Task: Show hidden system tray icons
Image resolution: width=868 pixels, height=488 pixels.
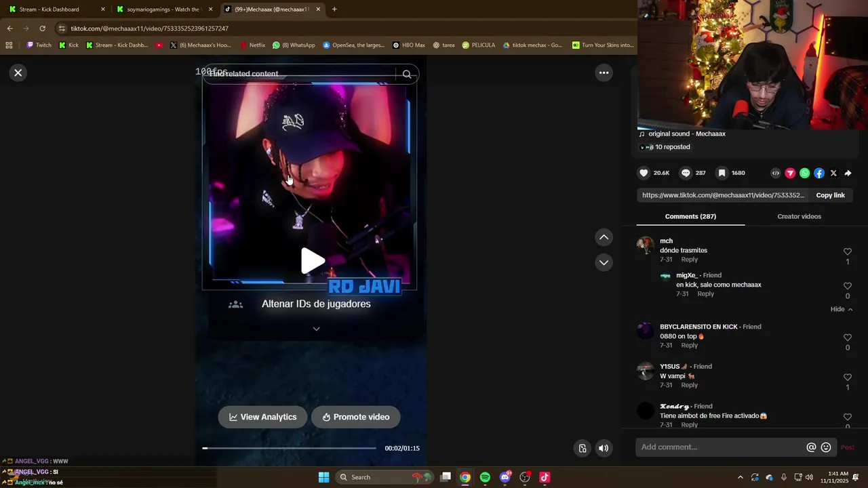Action: [x=740, y=477]
